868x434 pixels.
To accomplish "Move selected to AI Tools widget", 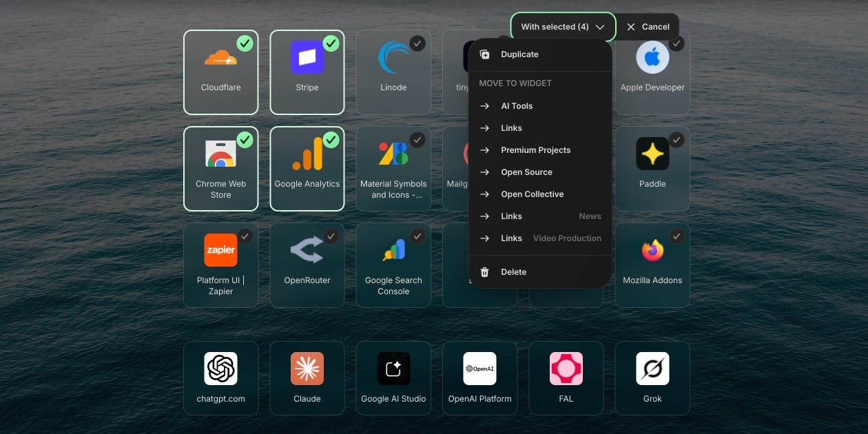I will coord(540,106).
